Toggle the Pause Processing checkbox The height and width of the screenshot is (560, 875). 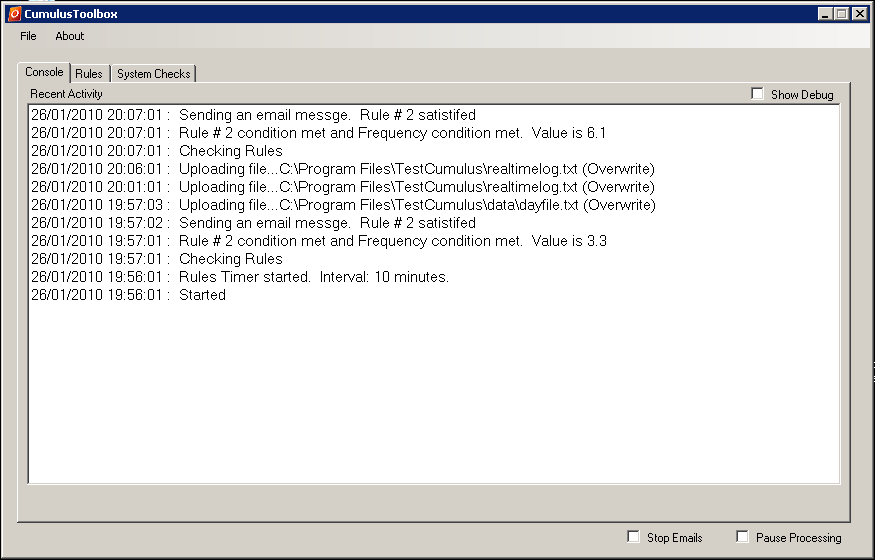coord(742,537)
